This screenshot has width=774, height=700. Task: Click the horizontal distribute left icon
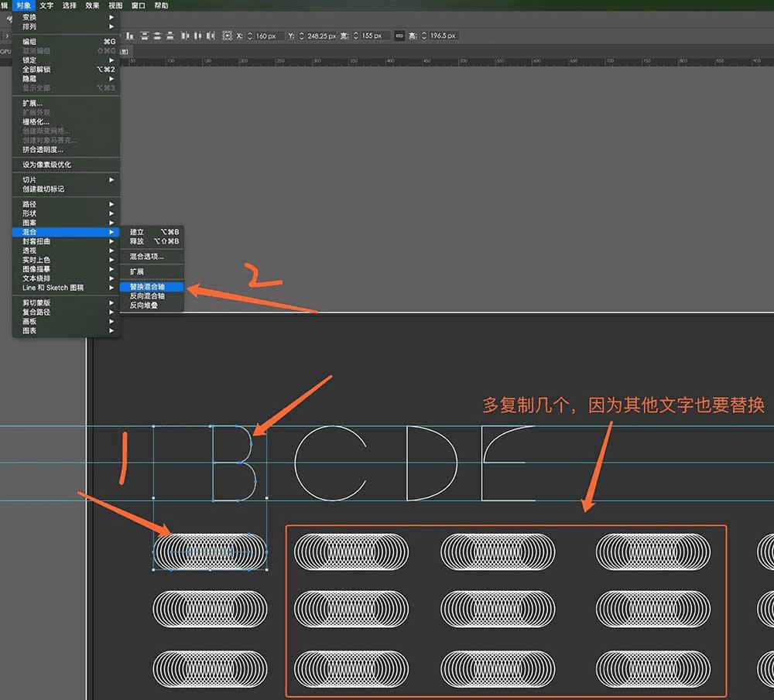point(186,36)
